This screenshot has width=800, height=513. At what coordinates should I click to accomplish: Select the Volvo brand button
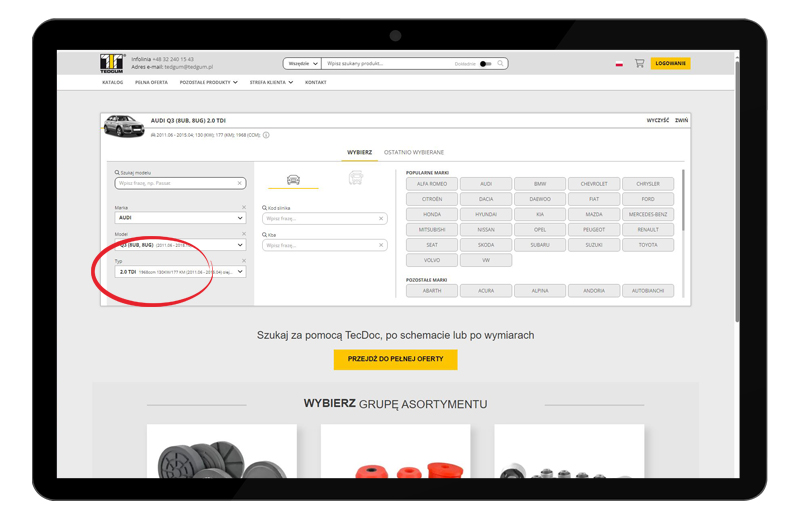tap(432, 260)
